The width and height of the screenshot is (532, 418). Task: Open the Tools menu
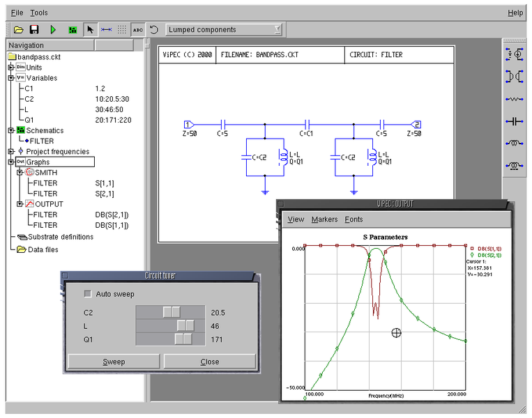(38, 13)
